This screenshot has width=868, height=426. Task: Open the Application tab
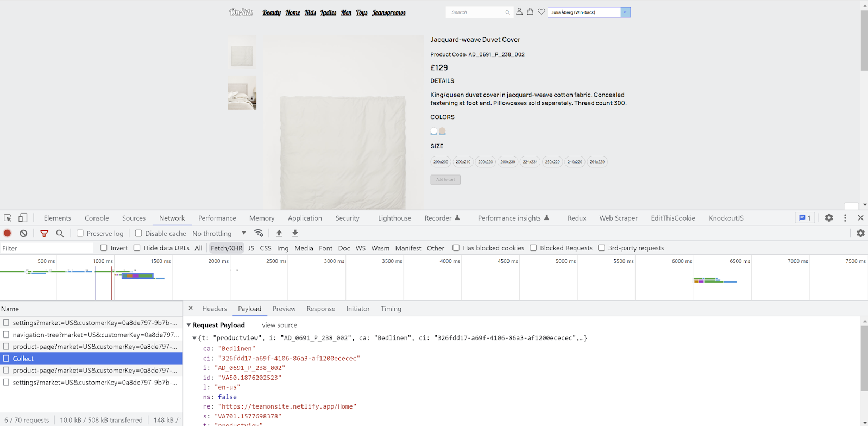click(x=305, y=218)
